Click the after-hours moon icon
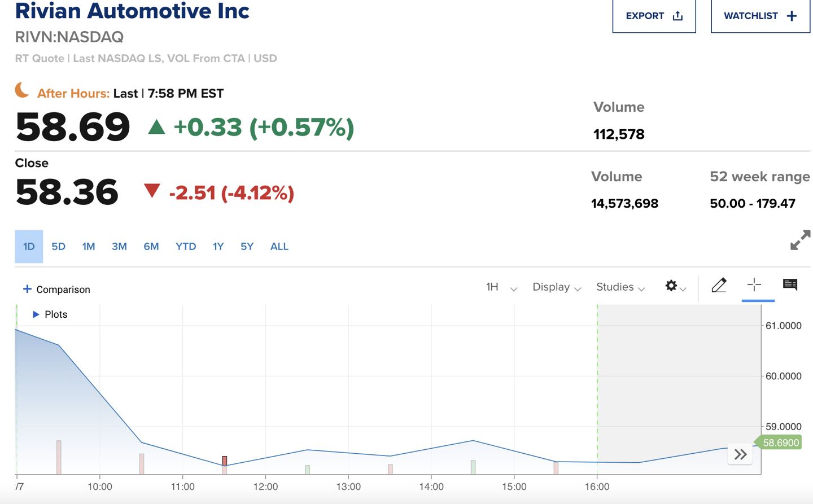Screen dimensions: 813x504 [x=22, y=90]
